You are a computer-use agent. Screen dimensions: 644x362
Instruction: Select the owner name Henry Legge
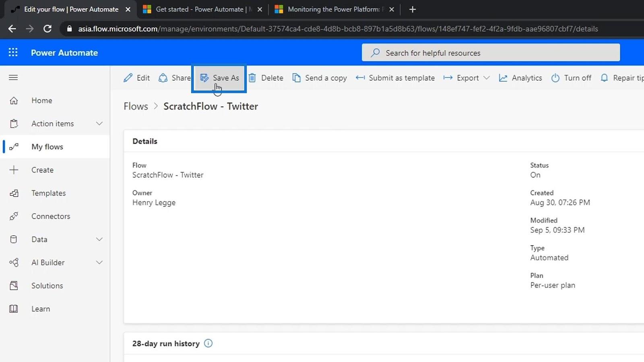[154, 203]
